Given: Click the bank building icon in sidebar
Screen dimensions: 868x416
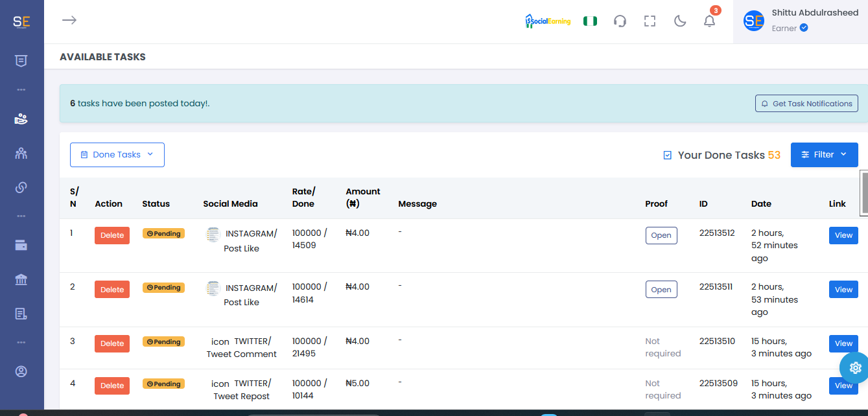Looking at the screenshot, I should tap(21, 280).
